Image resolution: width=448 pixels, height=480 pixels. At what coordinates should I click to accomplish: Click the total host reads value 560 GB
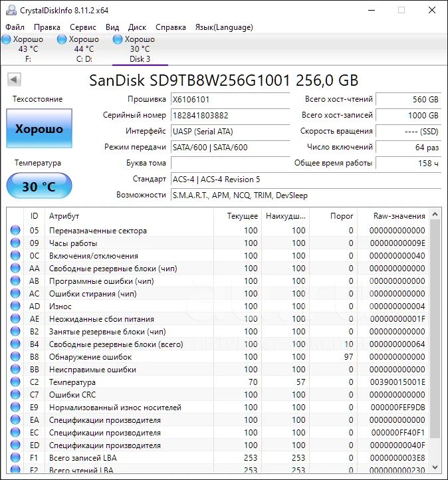pyautogui.click(x=409, y=100)
